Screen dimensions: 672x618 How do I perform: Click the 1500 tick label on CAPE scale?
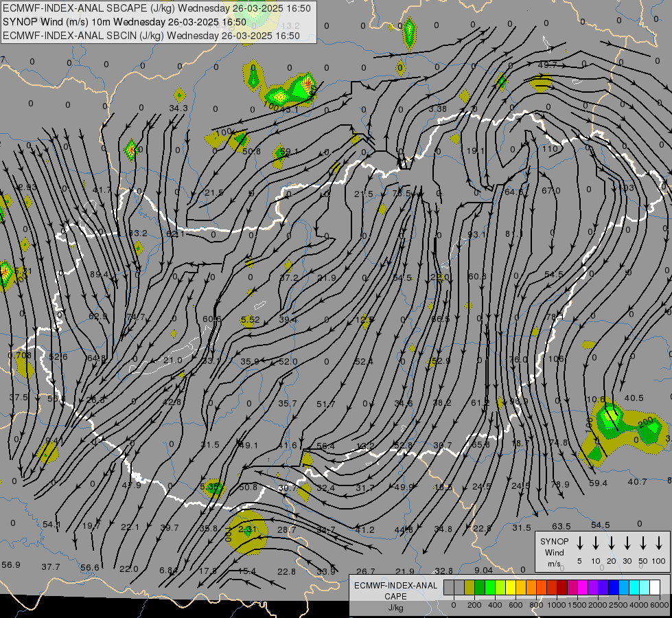[x=577, y=605]
